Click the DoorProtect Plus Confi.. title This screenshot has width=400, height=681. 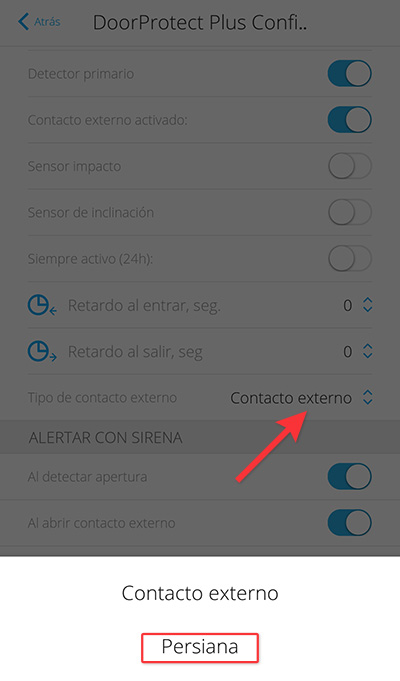[200, 23]
